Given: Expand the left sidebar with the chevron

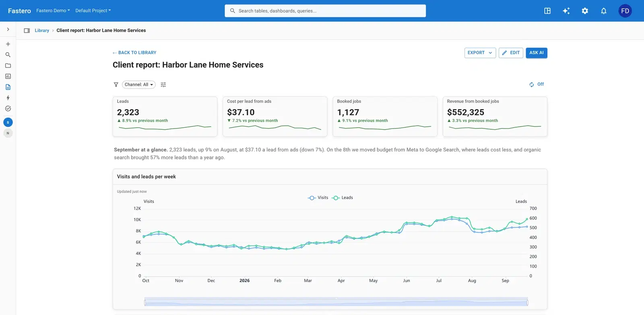Looking at the screenshot, I should 8,29.
